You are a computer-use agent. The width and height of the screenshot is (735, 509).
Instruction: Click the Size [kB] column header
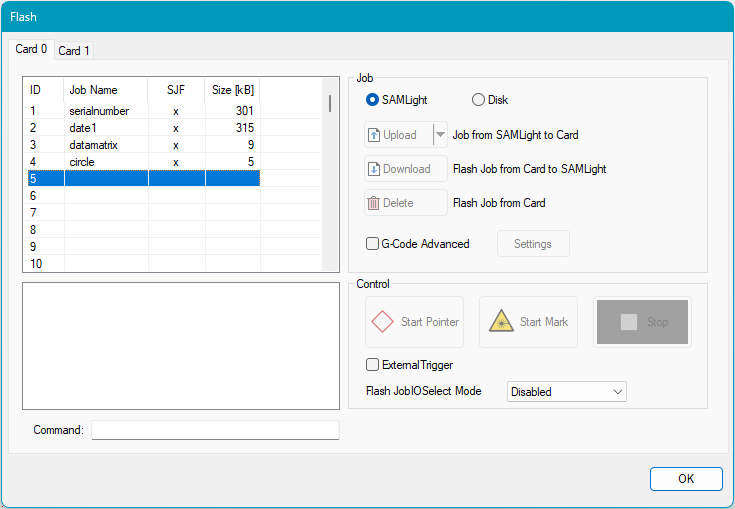pos(232,90)
